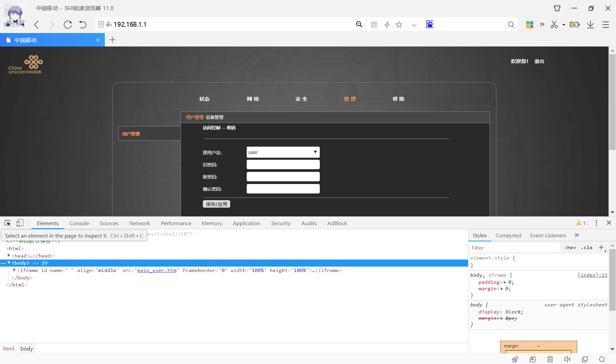Toggle the :hov element state option
Screen dimensions: 616x364
[570, 247]
